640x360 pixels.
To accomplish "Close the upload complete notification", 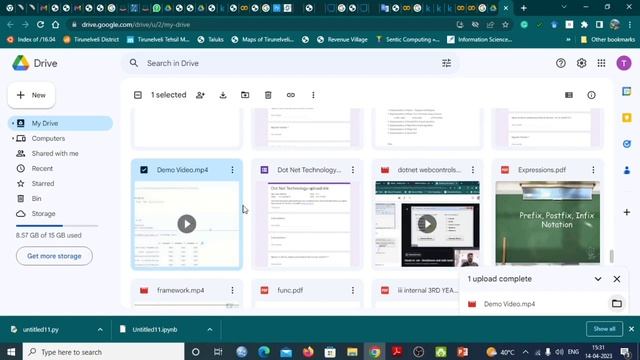I will 617,279.
